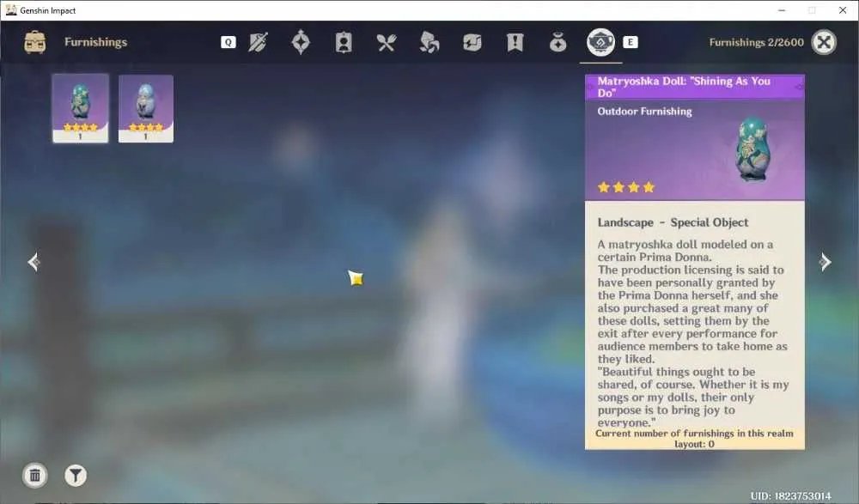Select the teal matryoshka doll thumbnail
Viewport: 859px width, 504px height.
[x=81, y=108]
